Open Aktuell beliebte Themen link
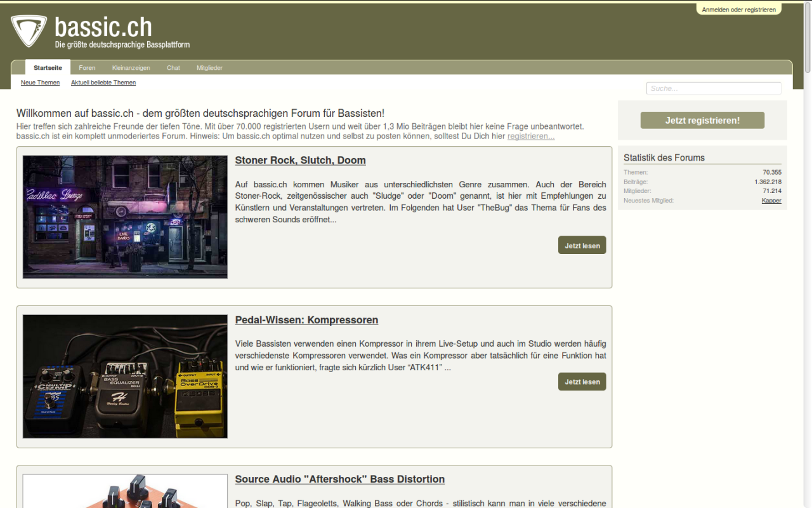The image size is (812, 508). click(x=103, y=83)
